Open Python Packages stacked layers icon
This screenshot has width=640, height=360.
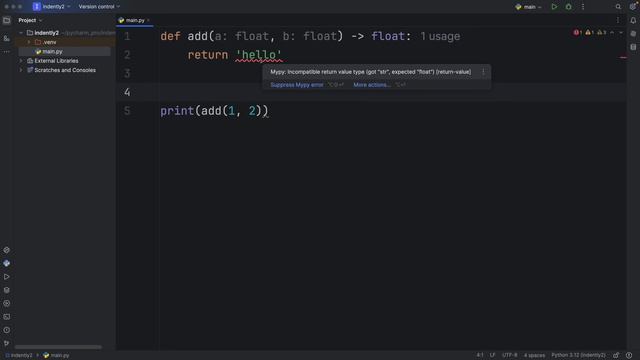click(7, 290)
